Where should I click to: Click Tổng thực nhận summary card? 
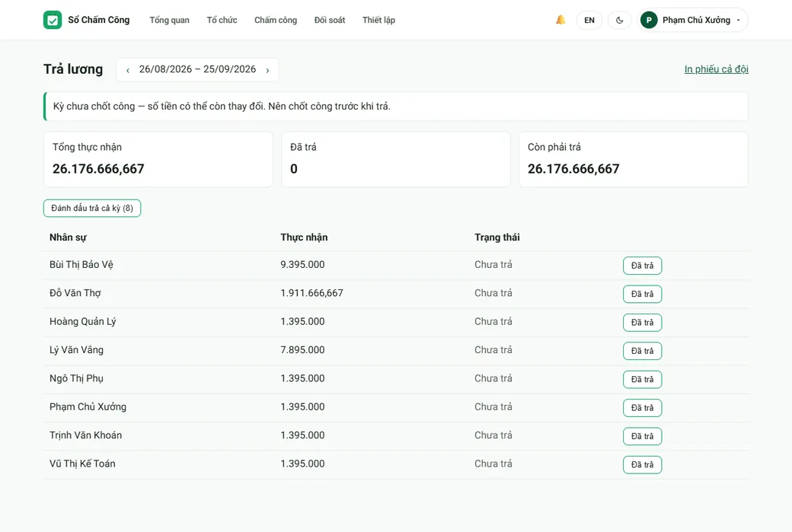158,160
